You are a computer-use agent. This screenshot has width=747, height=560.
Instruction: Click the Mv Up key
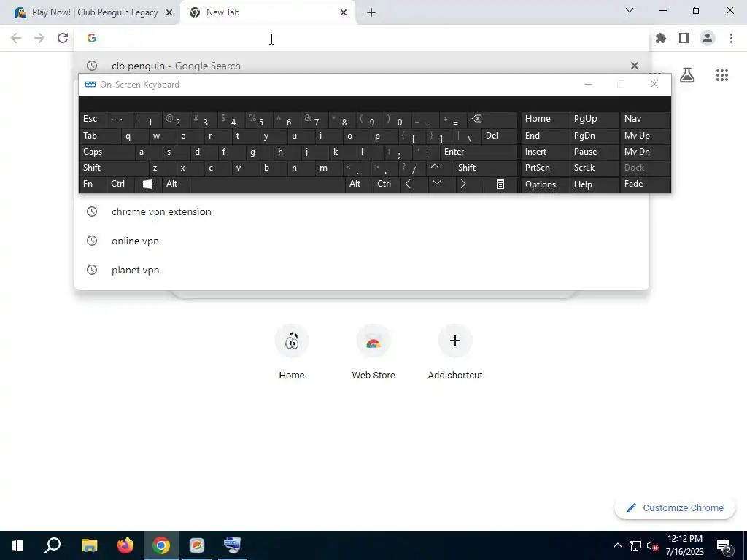click(646, 136)
